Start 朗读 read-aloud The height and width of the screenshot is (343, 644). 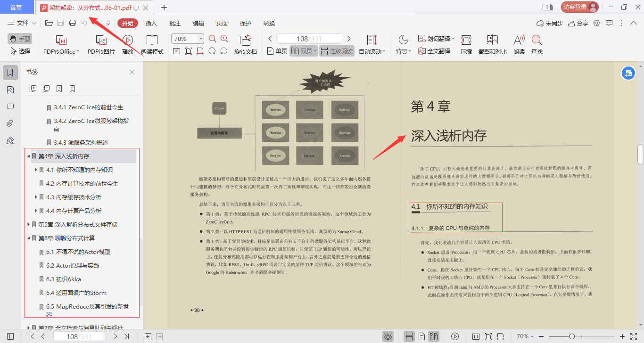pos(519,45)
